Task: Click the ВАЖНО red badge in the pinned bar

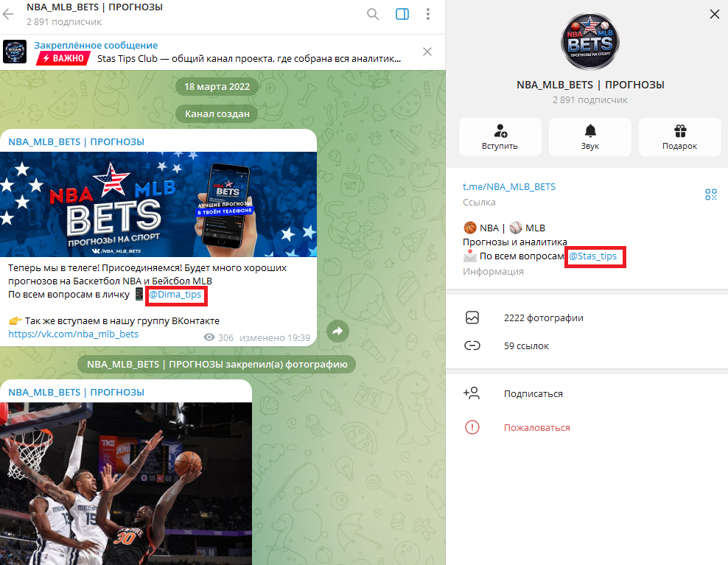Action: [63, 58]
